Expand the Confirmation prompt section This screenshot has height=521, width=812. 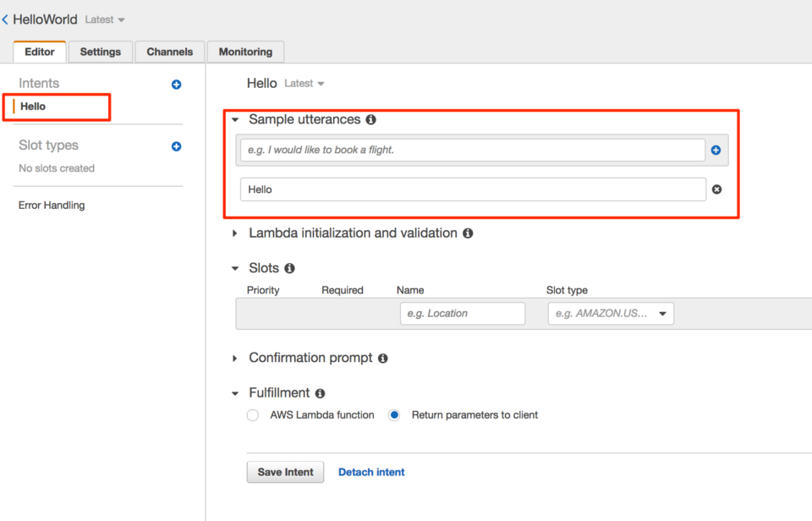click(x=234, y=359)
